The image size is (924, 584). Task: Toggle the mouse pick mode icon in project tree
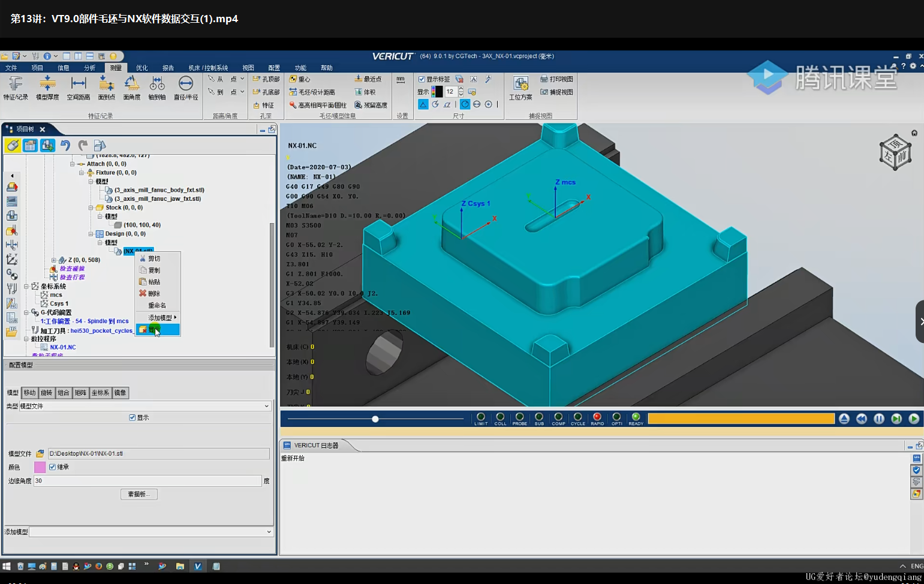tap(13, 145)
